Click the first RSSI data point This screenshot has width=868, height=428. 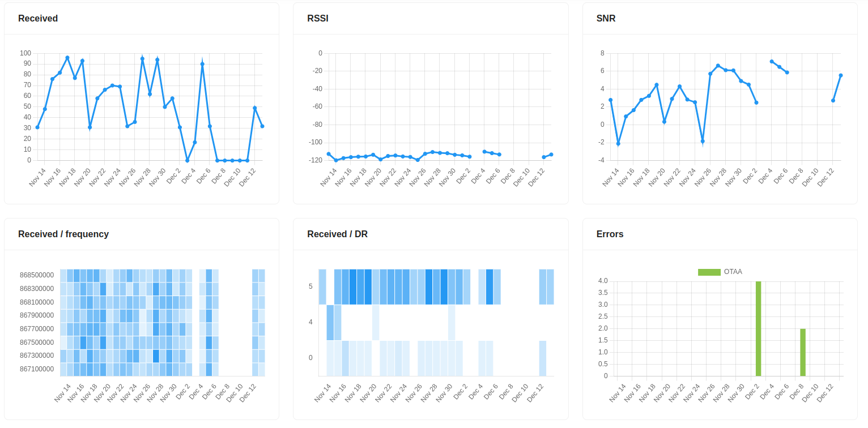pyautogui.click(x=329, y=154)
